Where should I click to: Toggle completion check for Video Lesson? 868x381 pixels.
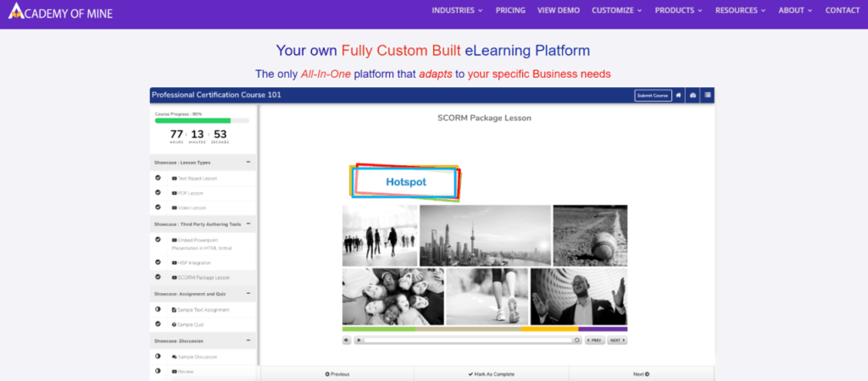tap(159, 207)
